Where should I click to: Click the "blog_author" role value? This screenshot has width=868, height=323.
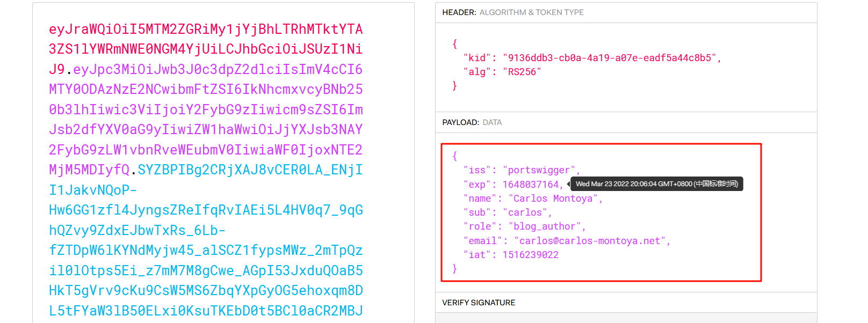[x=544, y=226]
